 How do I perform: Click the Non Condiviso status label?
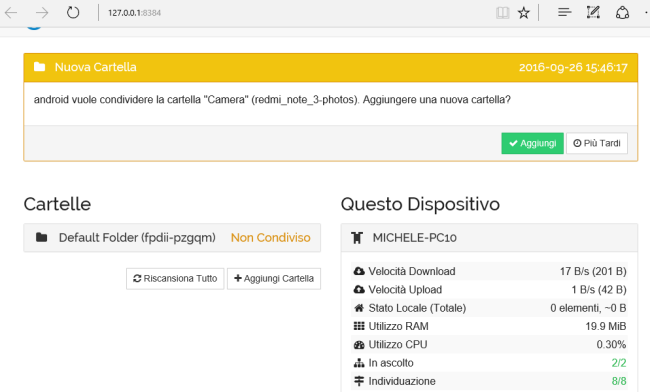point(270,237)
